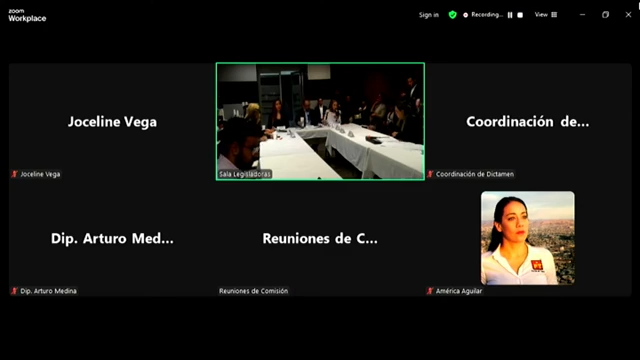Click the muted mic icon for Coordinación de Dictamen
This screenshot has height=360, width=640.
430,174
